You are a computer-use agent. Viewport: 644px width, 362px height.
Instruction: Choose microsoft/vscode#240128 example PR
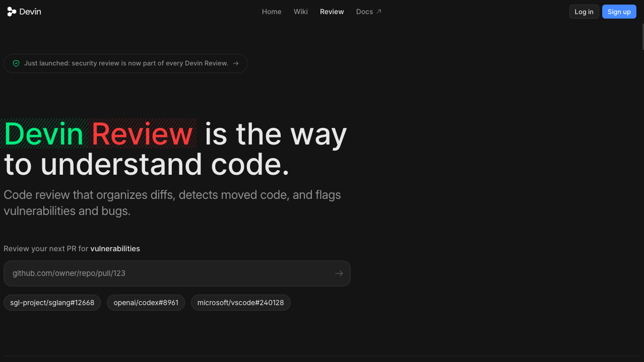[241, 303]
